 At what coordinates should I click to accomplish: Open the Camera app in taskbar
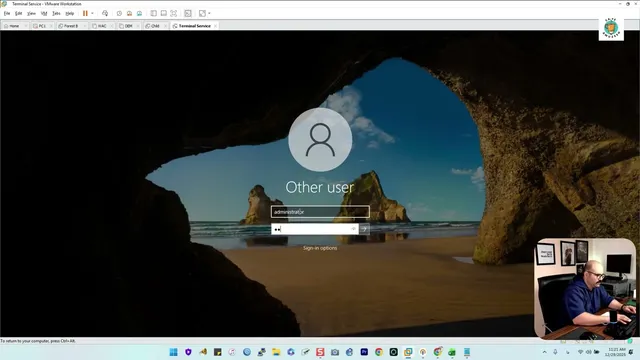pyautogui.click(x=335, y=352)
